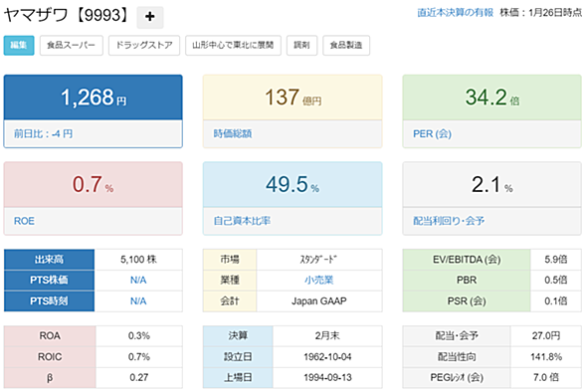Click the N/A value next to PTS時刻
Image resolution: width=583 pixels, height=392 pixels.
(138, 300)
